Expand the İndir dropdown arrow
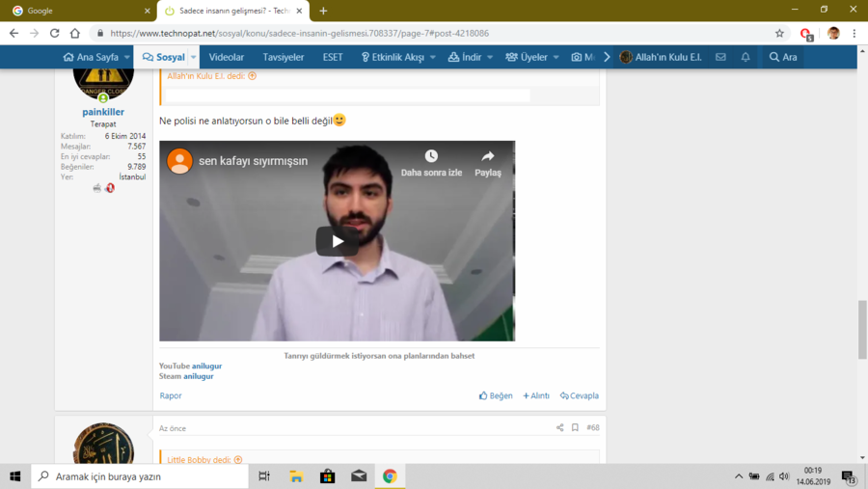This screenshot has width=868, height=489. coord(490,57)
